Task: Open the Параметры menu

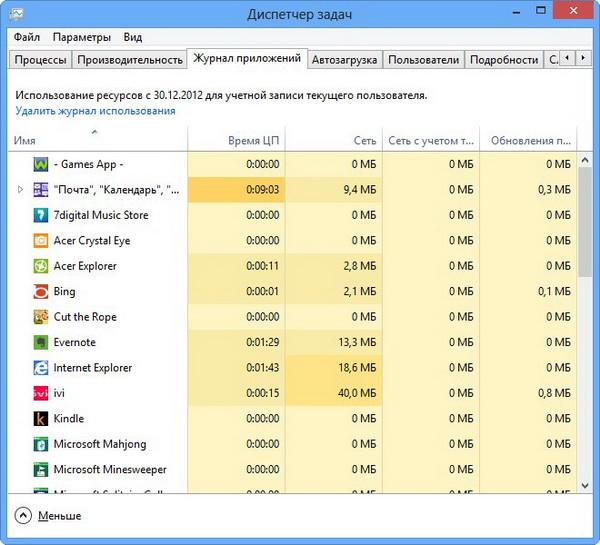Action: pyautogui.click(x=82, y=37)
